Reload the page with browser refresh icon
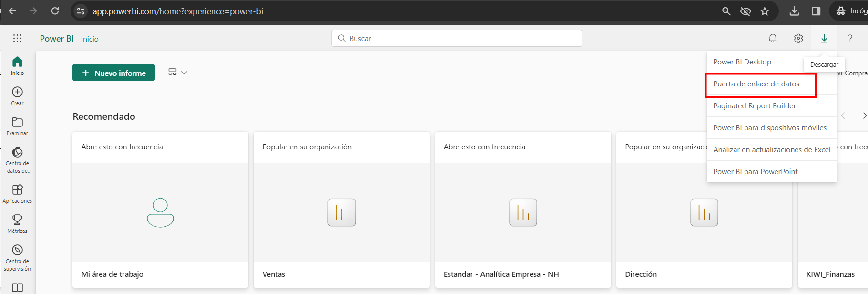The width and height of the screenshot is (868, 294). click(x=55, y=11)
